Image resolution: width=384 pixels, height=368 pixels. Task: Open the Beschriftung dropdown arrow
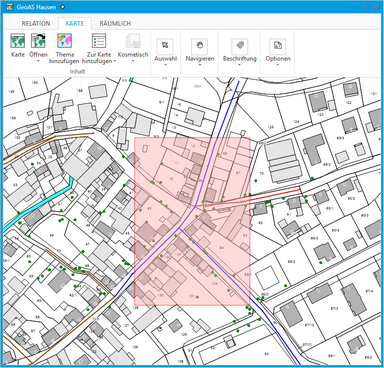click(240, 65)
